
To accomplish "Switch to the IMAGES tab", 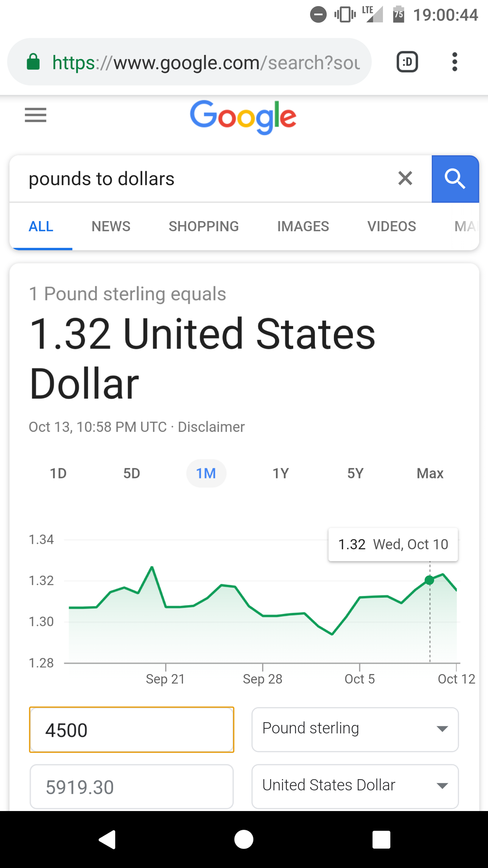I will tap(303, 226).
